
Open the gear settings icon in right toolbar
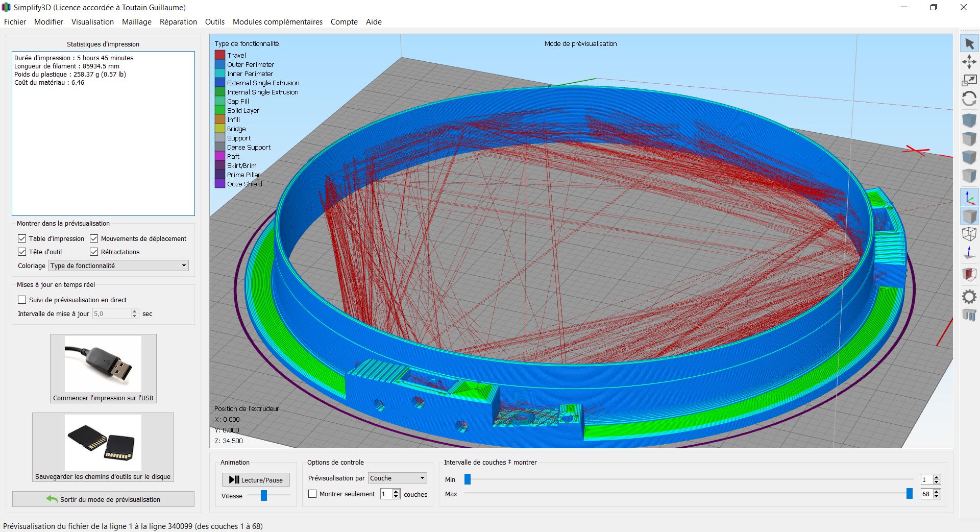click(969, 297)
